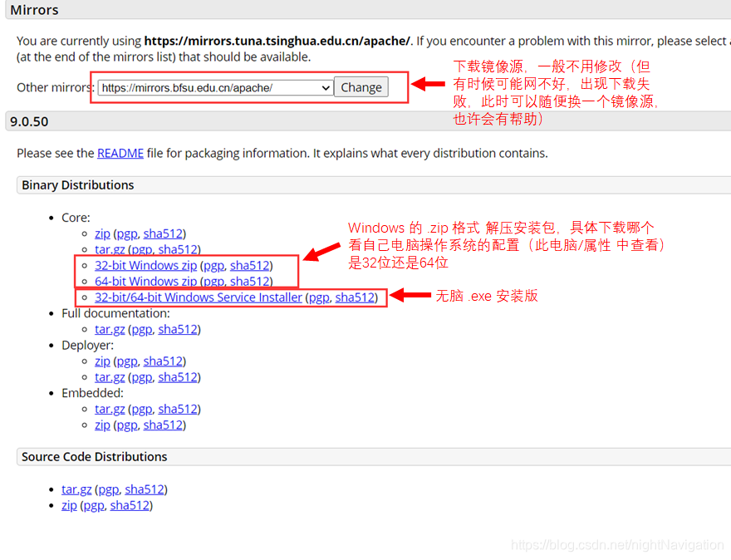Click the Change mirror button
The height and width of the screenshot is (560, 731).
pos(361,88)
